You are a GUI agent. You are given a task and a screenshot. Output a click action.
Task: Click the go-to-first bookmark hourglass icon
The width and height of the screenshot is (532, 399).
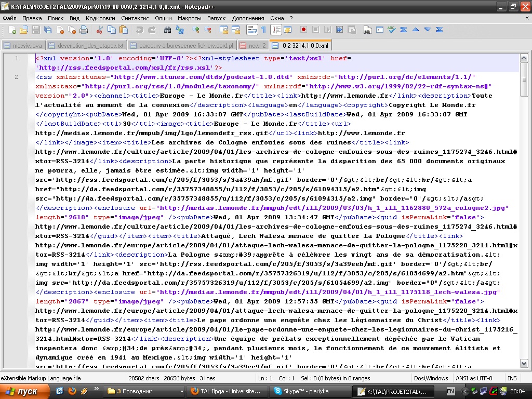pos(403,30)
